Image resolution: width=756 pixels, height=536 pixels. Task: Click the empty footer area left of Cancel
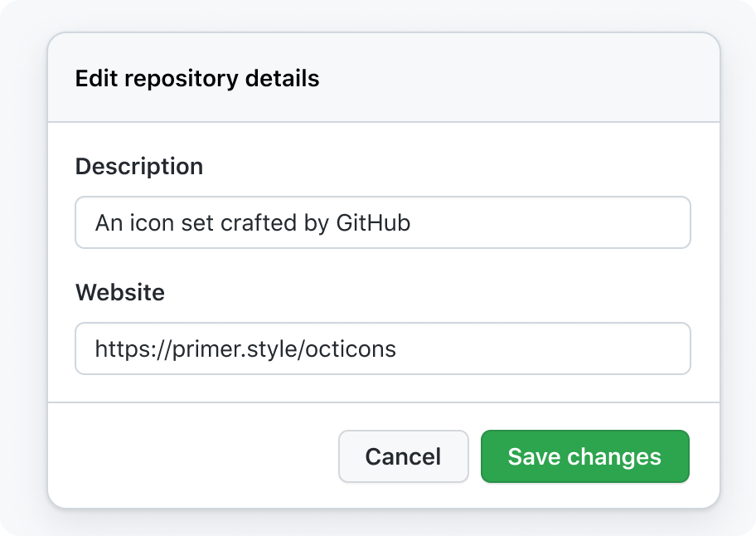(x=193, y=456)
